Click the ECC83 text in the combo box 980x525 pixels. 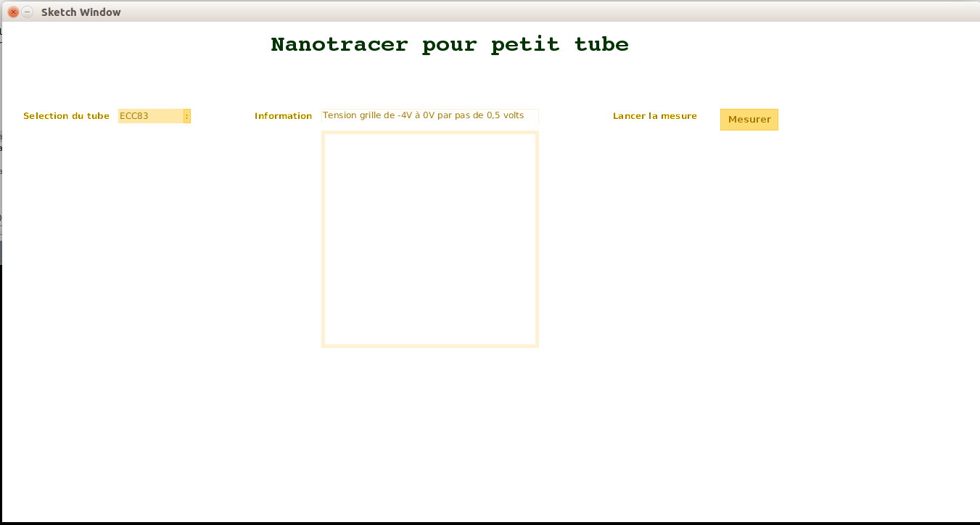[134, 116]
